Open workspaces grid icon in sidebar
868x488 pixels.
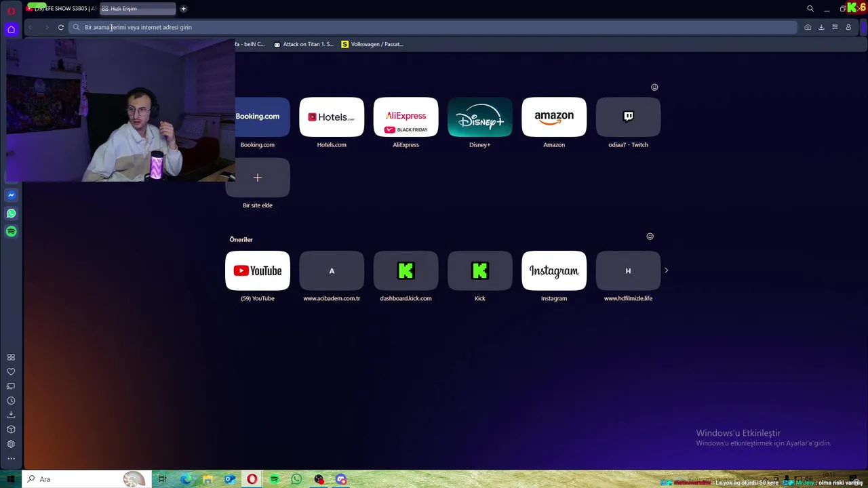point(11,357)
